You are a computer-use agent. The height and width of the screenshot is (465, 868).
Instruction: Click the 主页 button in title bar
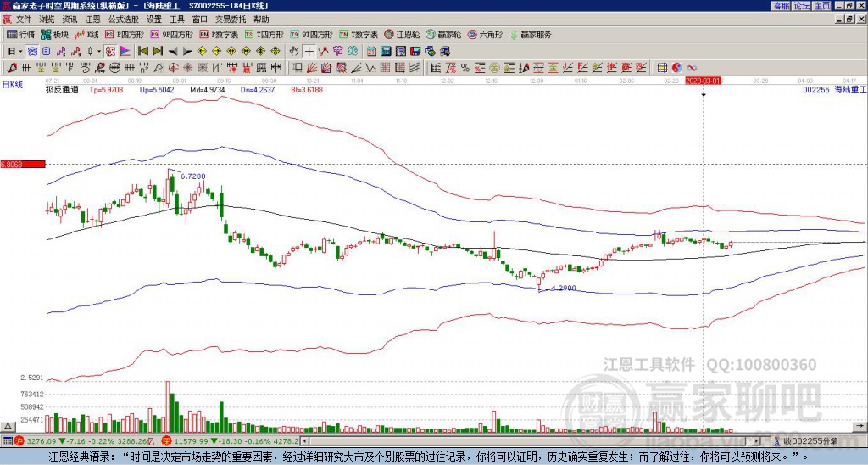[822, 6]
